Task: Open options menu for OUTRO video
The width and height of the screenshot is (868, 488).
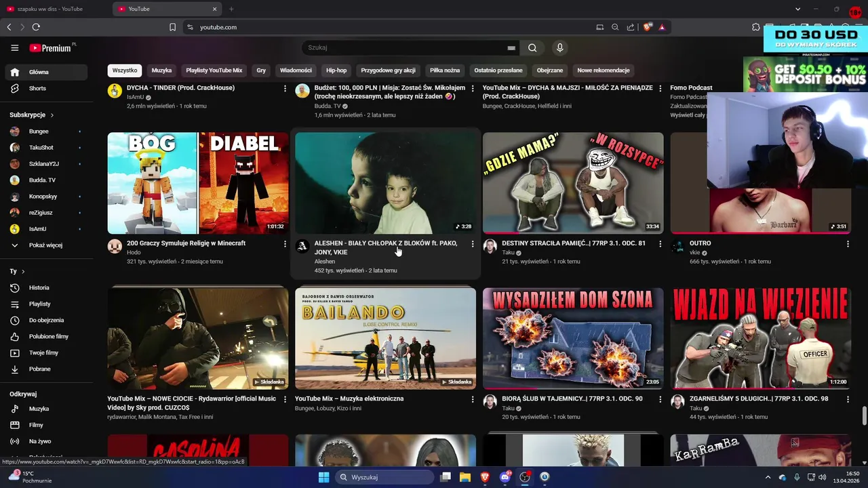Action: [848, 244]
